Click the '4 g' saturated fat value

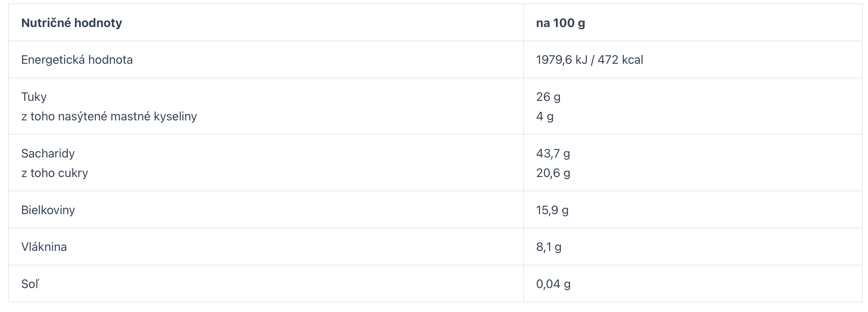(545, 116)
